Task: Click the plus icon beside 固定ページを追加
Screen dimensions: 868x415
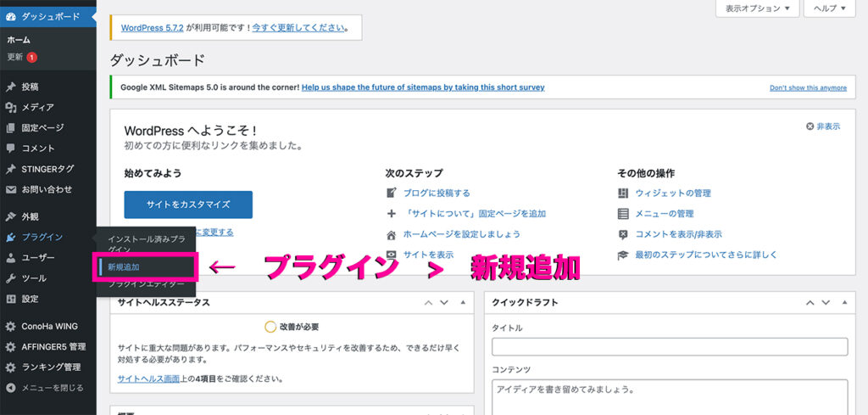Action: [x=392, y=213]
